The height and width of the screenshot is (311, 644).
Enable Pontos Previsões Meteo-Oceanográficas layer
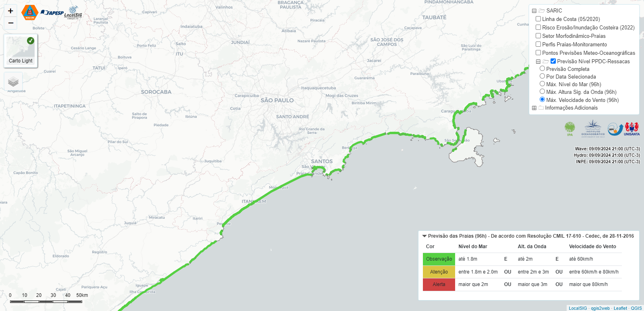click(x=538, y=53)
